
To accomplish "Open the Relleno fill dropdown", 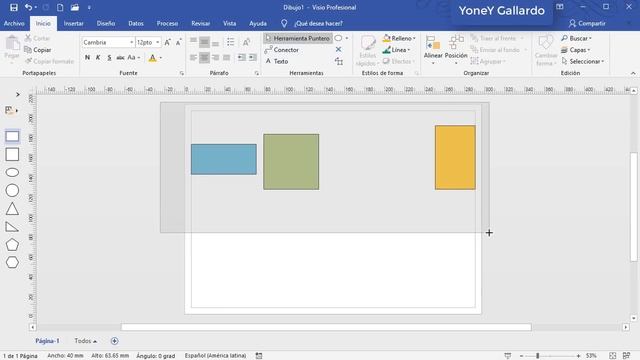I will pyautogui.click(x=399, y=38).
